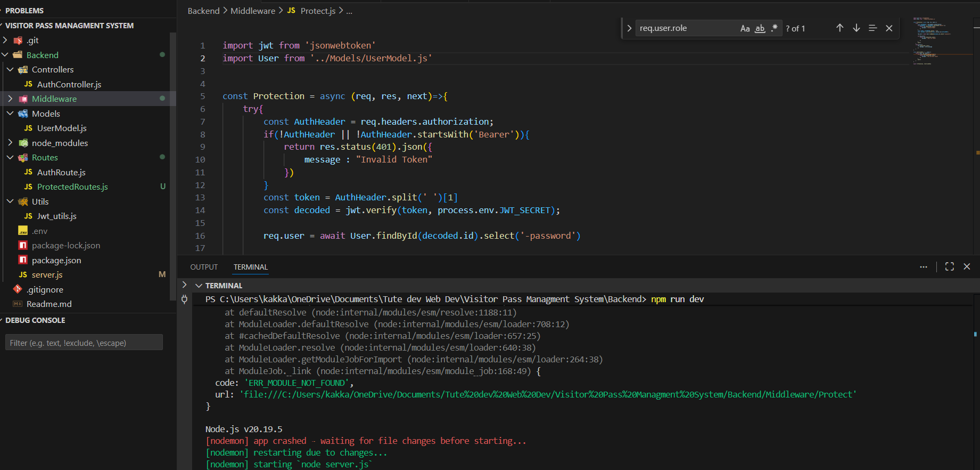This screenshot has height=470, width=980.
Task: Toggle Replace row in find widget
Action: pos(629,28)
